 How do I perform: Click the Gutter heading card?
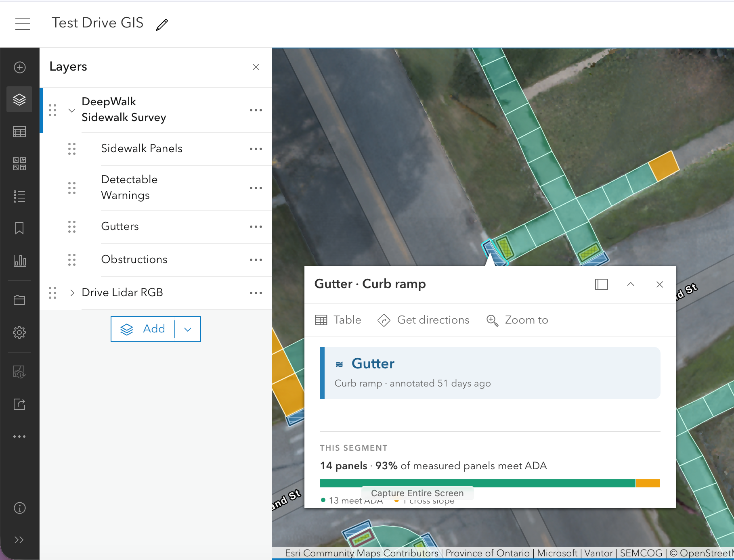[490, 373]
